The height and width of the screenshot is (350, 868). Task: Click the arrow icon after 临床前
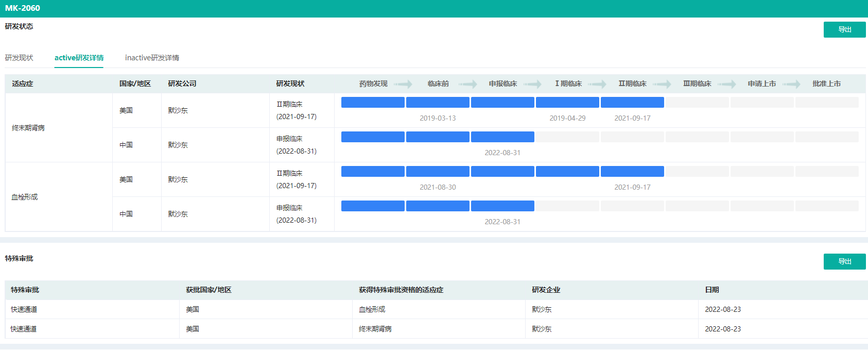(x=468, y=84)
